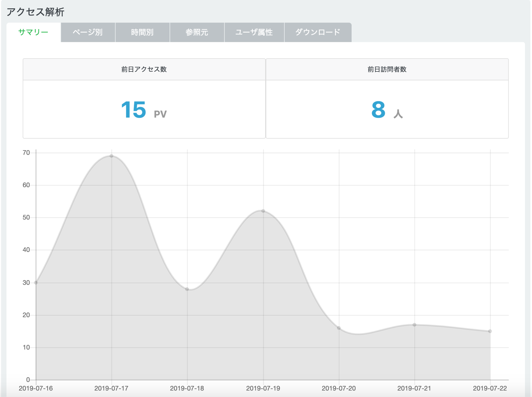Click the 2019-07-19 peak data point
Screen dimensions: 532x397
pos(263,211)
